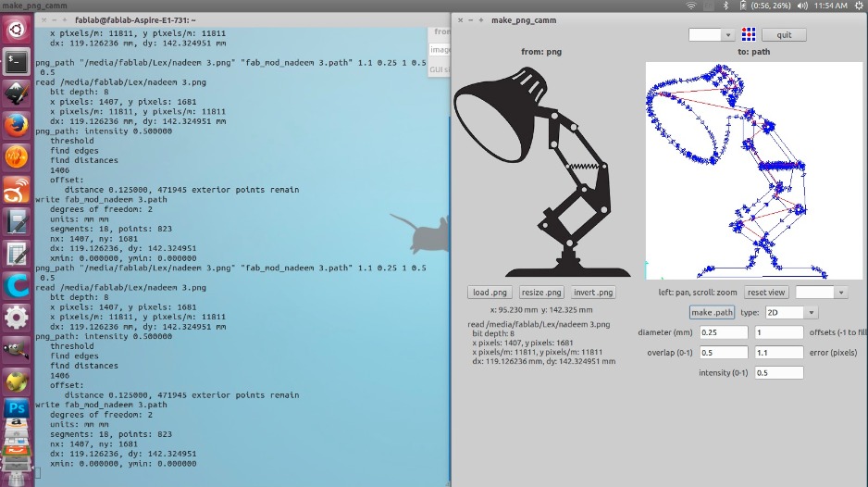This screenshot has height=487, width=868.
Task: Close the terminal window
Action: tap(43, 20)
